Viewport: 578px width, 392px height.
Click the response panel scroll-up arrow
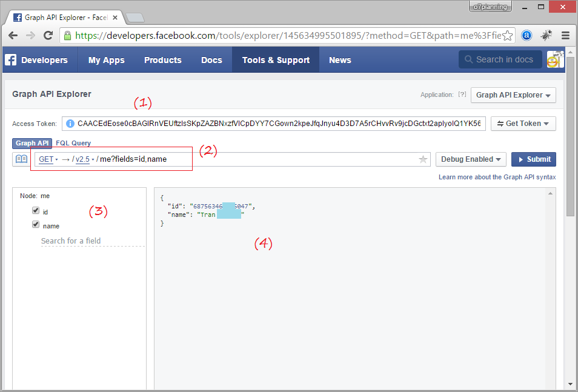pyautogui.click(x=550, y=193)
